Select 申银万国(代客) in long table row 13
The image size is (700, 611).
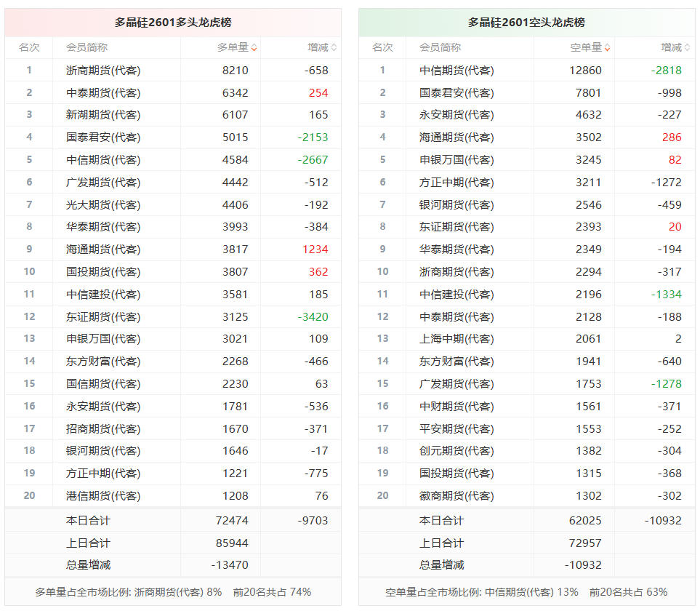click(x=103, y=338)
